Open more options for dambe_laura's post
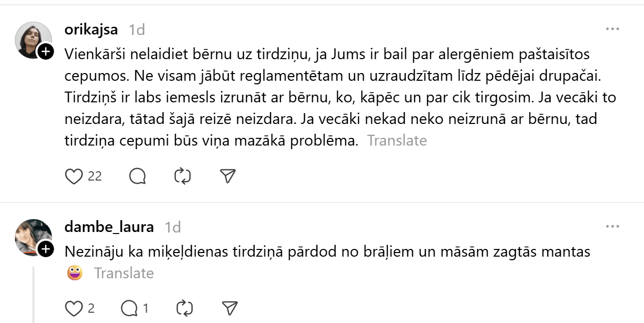 [612, 227]
